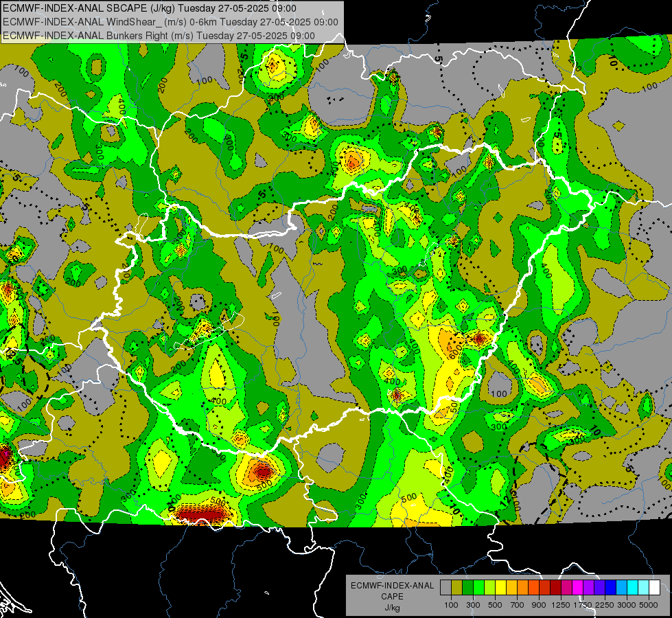Image resolution: width=672 pixels, height=618 pixels.
Task: Click the sky blue legend swatch
Action: (622, 588)
